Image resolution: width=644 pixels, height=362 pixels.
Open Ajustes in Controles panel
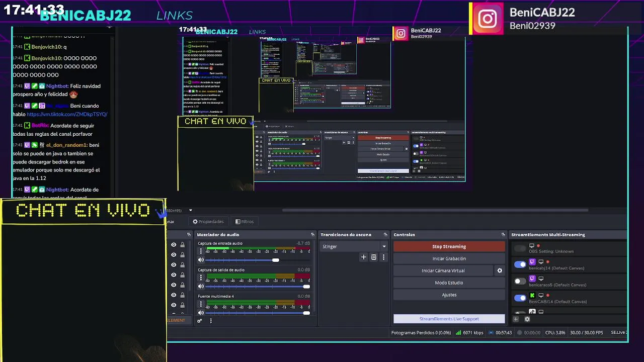(449, 295)
